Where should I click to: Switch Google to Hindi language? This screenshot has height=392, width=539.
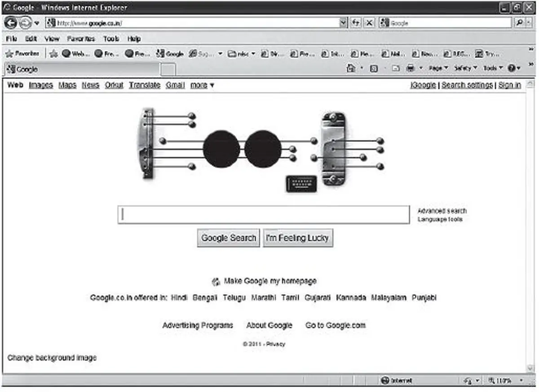[179, 298]
